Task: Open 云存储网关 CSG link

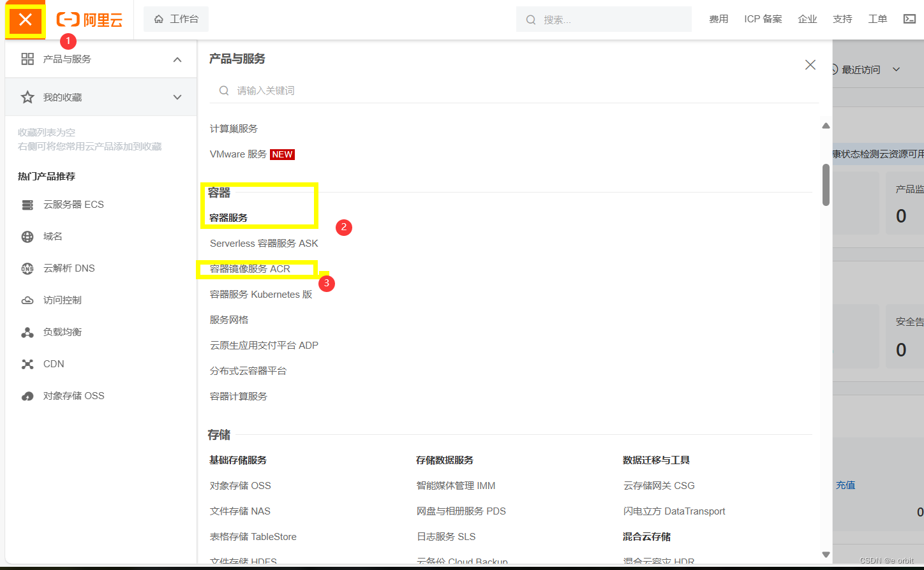Action: [659, 486]
